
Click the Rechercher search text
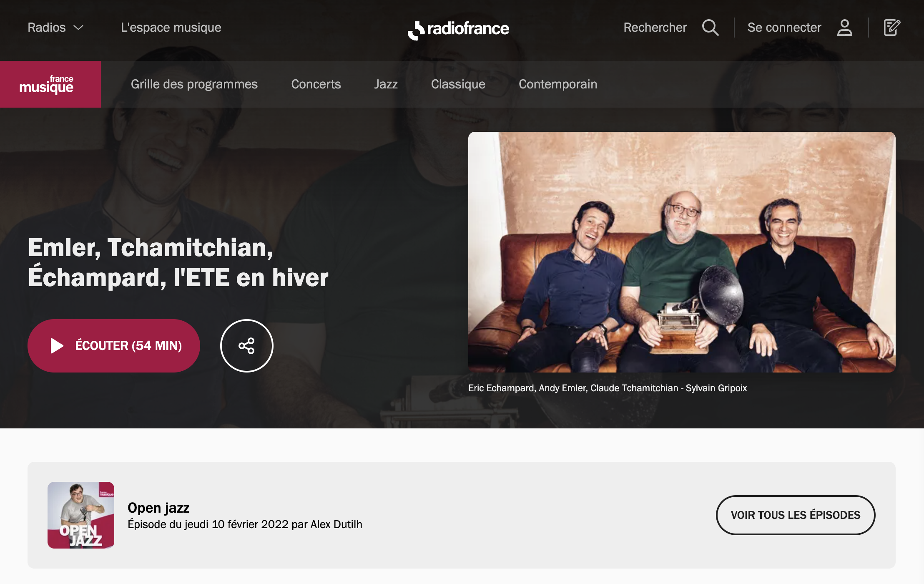[x=655, y=28]
